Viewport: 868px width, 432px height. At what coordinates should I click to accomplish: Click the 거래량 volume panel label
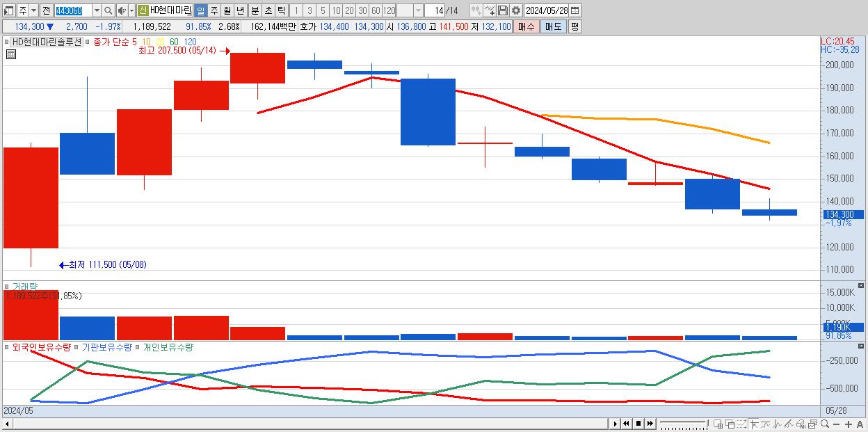tap(25, 287)
